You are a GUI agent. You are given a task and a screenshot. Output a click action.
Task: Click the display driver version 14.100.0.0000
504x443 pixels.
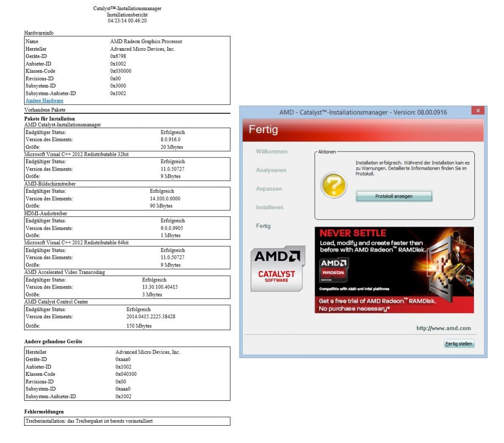[165, 199]
